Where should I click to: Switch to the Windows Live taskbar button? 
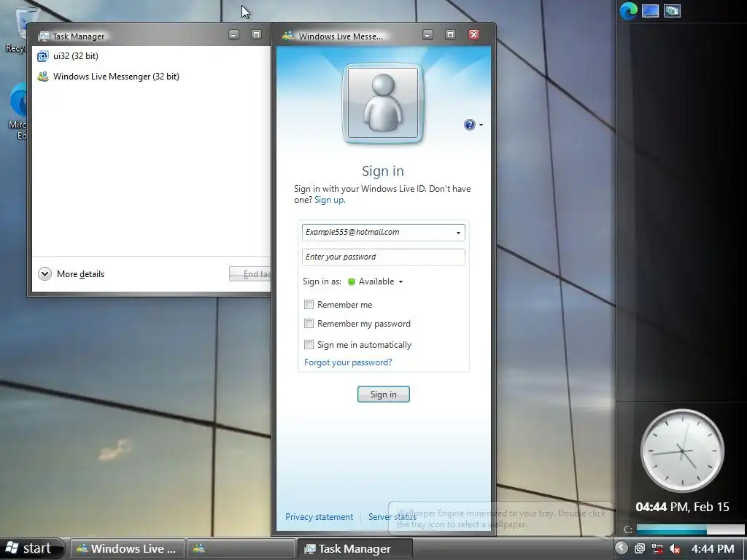(x=127, y=548)
